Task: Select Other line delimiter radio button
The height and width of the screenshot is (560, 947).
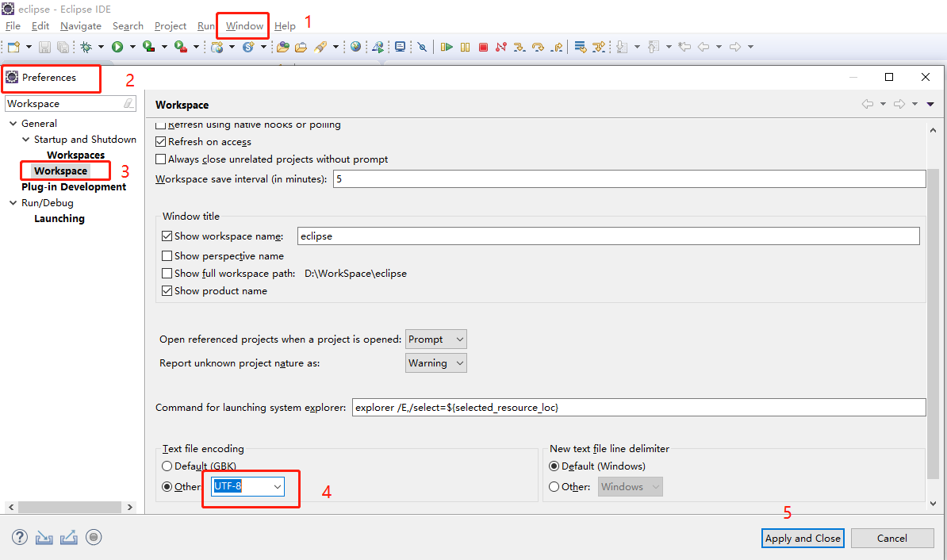Action: click(x=554, y=487)
